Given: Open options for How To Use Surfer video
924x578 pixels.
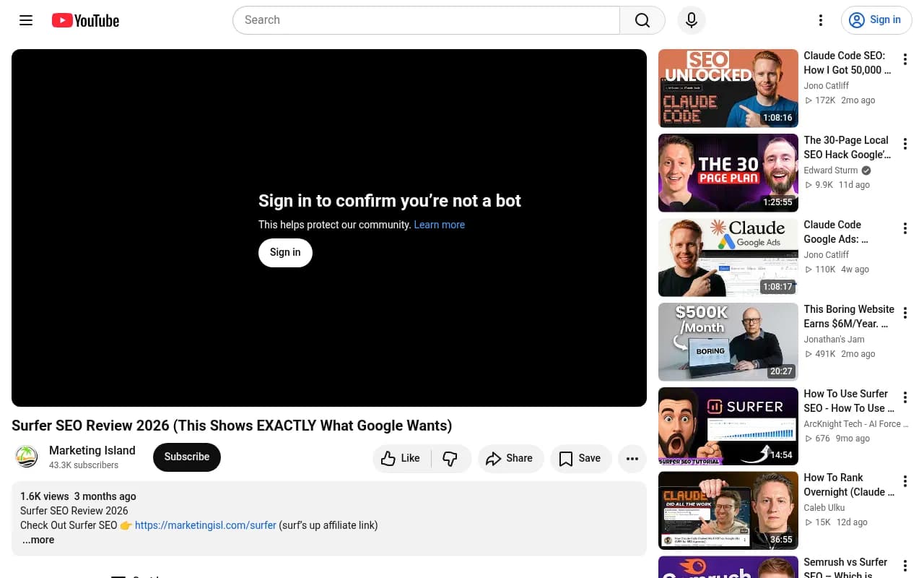Looking at the screenshot, I should click(x=905, y=397).
